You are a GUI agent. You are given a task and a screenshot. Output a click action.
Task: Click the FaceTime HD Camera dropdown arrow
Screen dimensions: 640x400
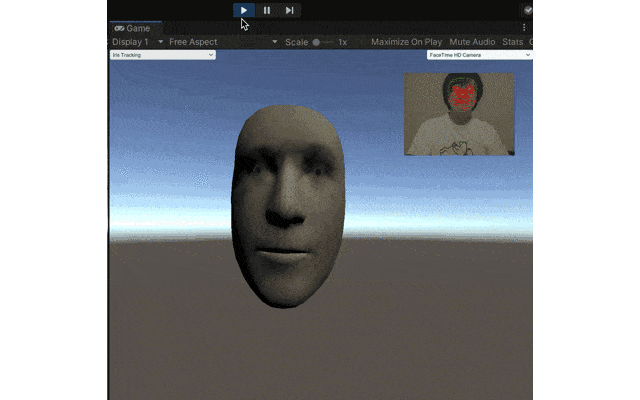528,55
